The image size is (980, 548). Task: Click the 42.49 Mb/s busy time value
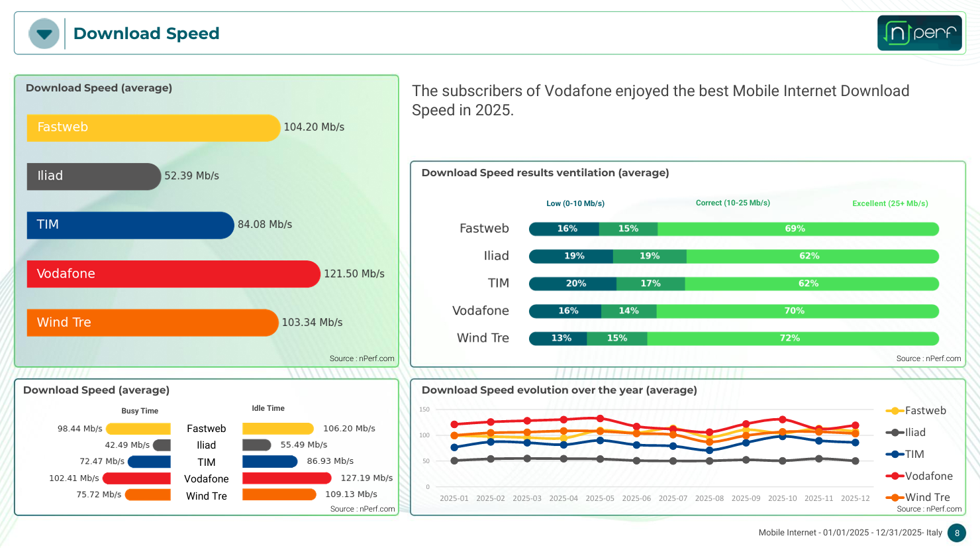click(x=127, y=445)
